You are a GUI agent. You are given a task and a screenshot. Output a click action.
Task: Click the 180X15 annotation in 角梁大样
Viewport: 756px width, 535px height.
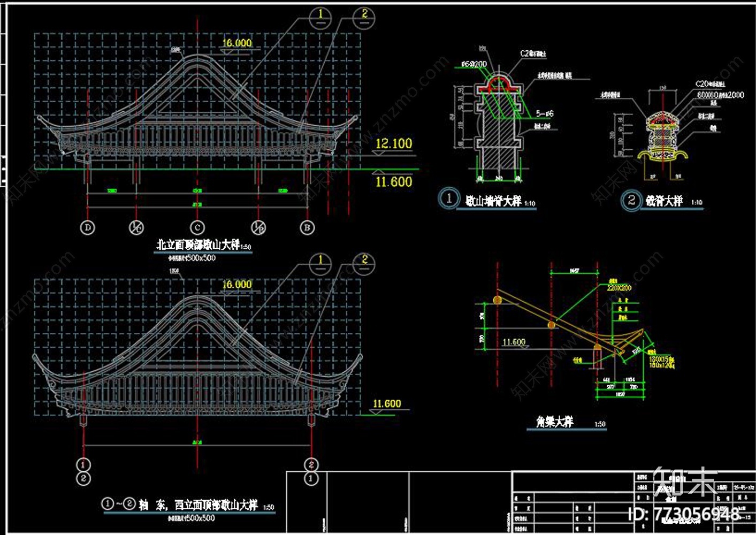[x=661, y=360]
